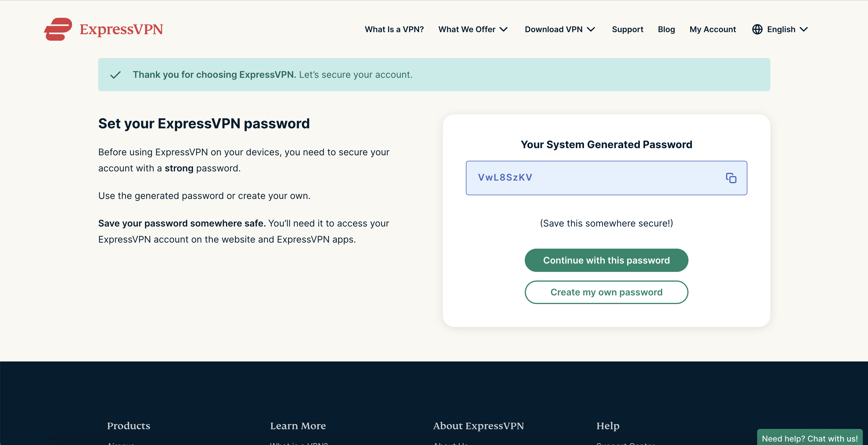Click the ExpressVPN wordmark text
This screenshot has height=445, width=868.
pos(121,29)
